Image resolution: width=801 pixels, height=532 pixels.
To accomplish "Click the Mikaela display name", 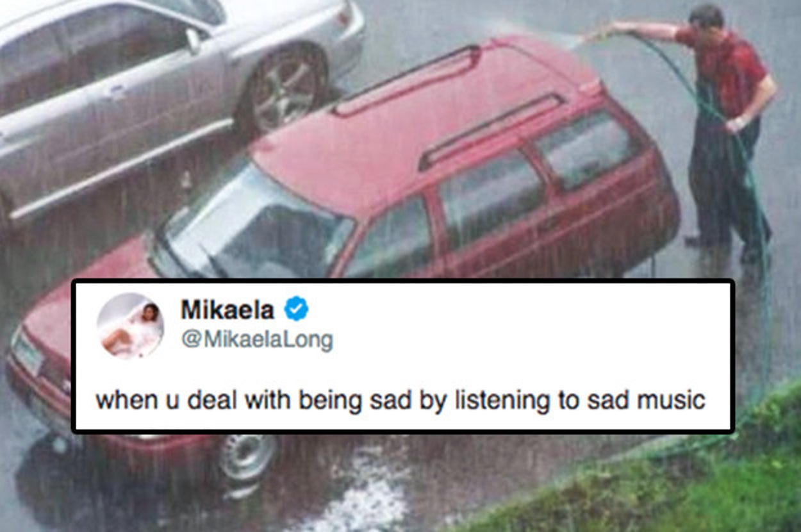I will click(x=227, y=310).
